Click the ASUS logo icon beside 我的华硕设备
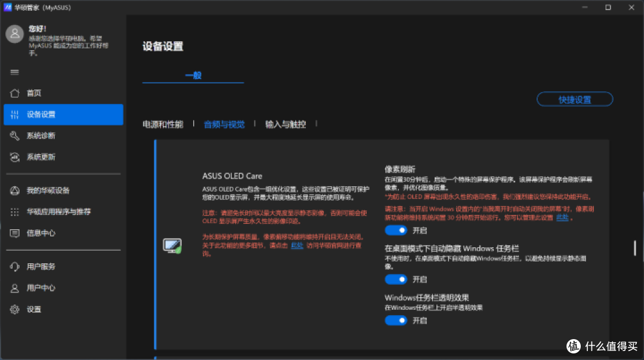Viewport: 644px width, 360px height. click(x=15, y=190)
